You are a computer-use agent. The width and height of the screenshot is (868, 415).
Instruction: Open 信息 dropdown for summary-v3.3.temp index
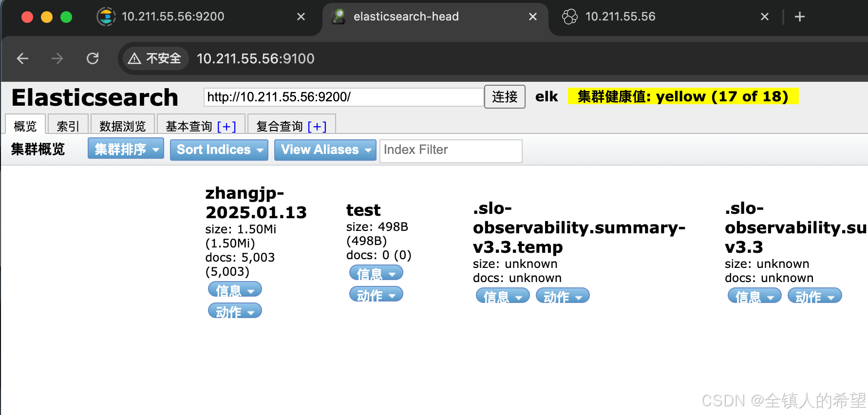pyautogui.click(x=503, y=296)
